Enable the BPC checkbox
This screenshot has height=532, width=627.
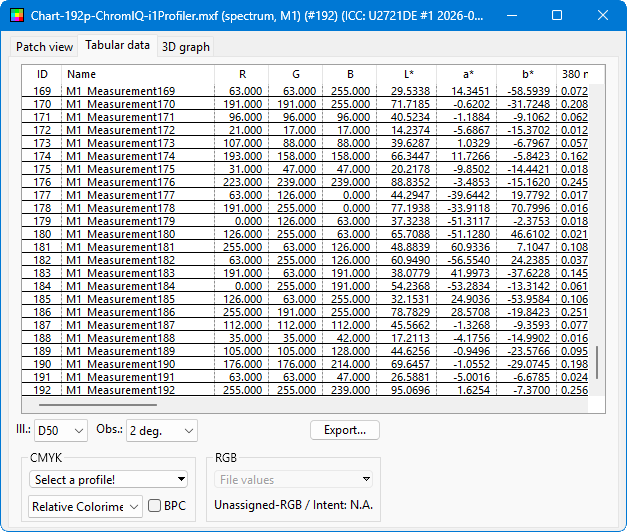154,506
